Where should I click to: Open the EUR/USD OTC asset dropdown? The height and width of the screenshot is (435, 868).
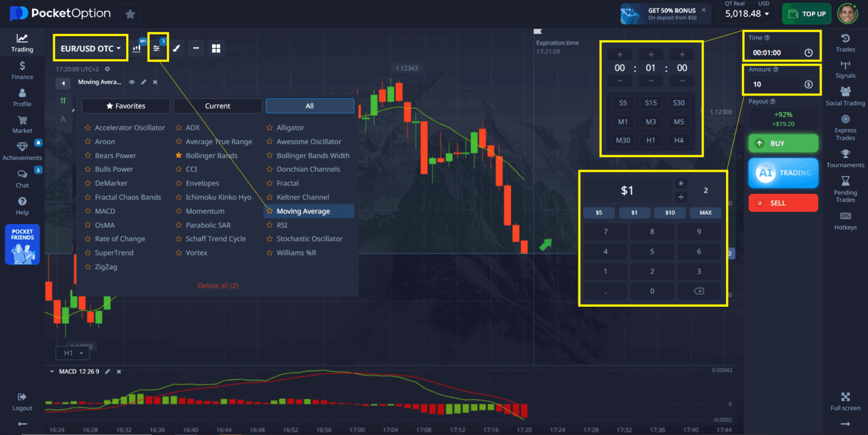tap(90, 47)
